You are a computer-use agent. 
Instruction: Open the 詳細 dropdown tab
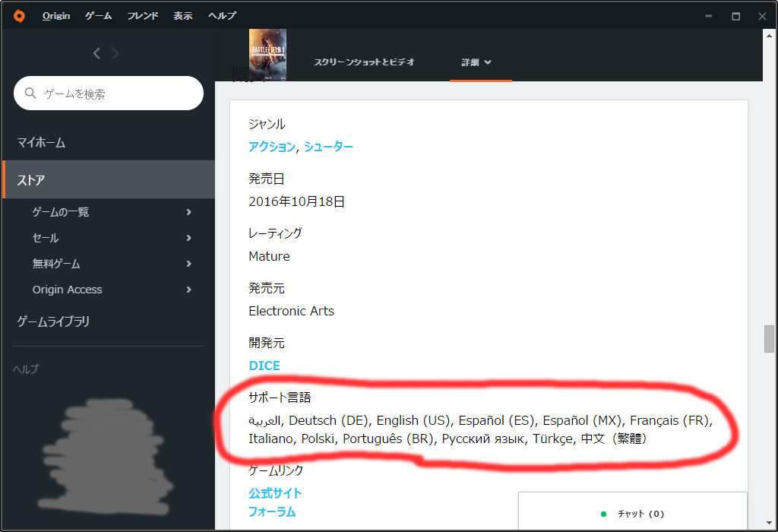click(x=476, y=62)
